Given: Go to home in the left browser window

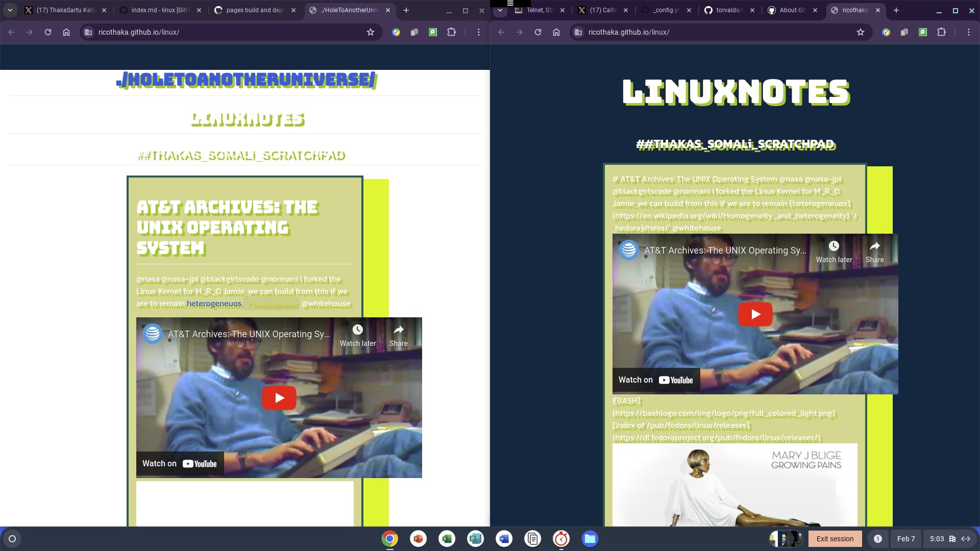Looking at the screenshot, I should (66, 32).
